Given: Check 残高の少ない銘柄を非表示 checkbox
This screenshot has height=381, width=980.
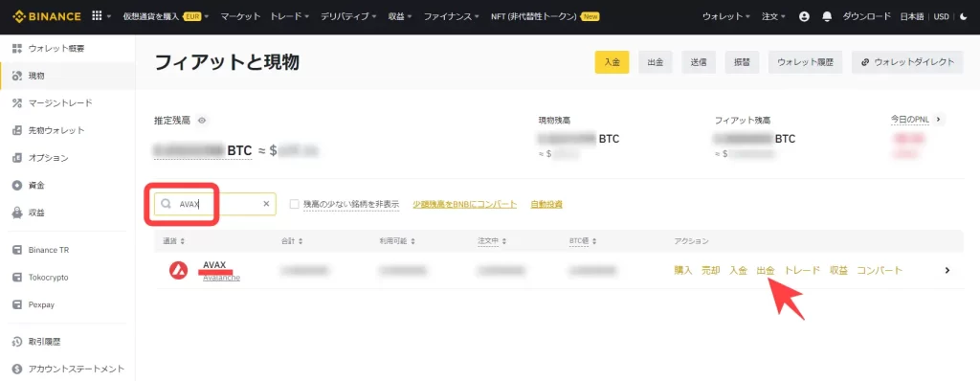Looking at the screenshot, I should point(295,204).
